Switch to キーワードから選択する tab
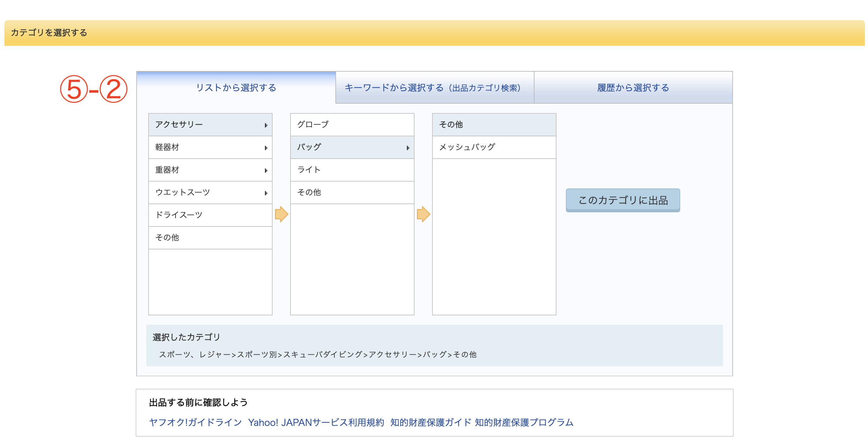This screenshot has width=868, height=446. pyautogui.click(x=435, y=88)
